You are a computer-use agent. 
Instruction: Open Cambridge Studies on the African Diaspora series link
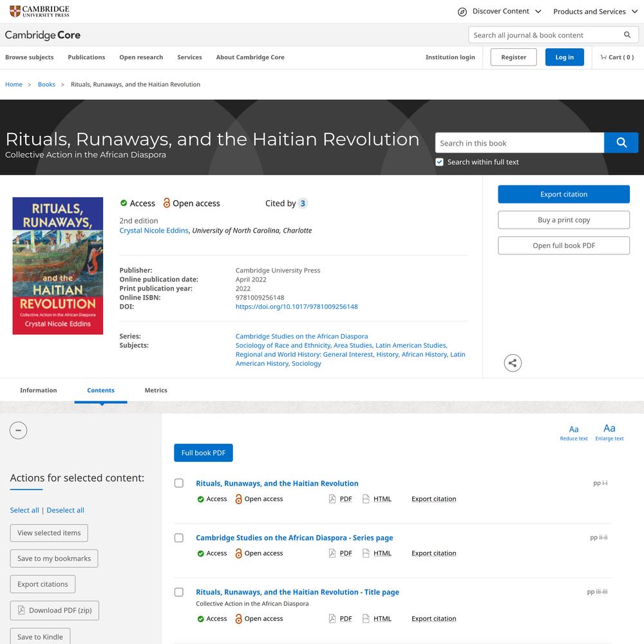301,336
